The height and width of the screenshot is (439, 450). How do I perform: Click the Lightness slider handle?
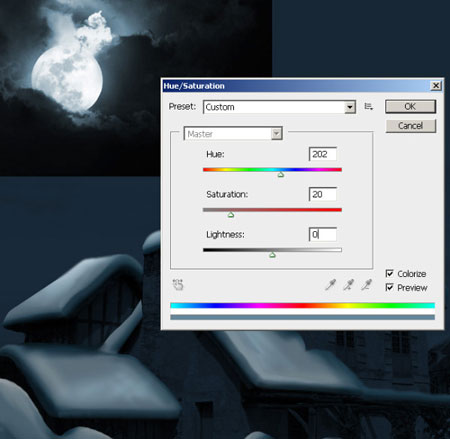coord(272,255)
